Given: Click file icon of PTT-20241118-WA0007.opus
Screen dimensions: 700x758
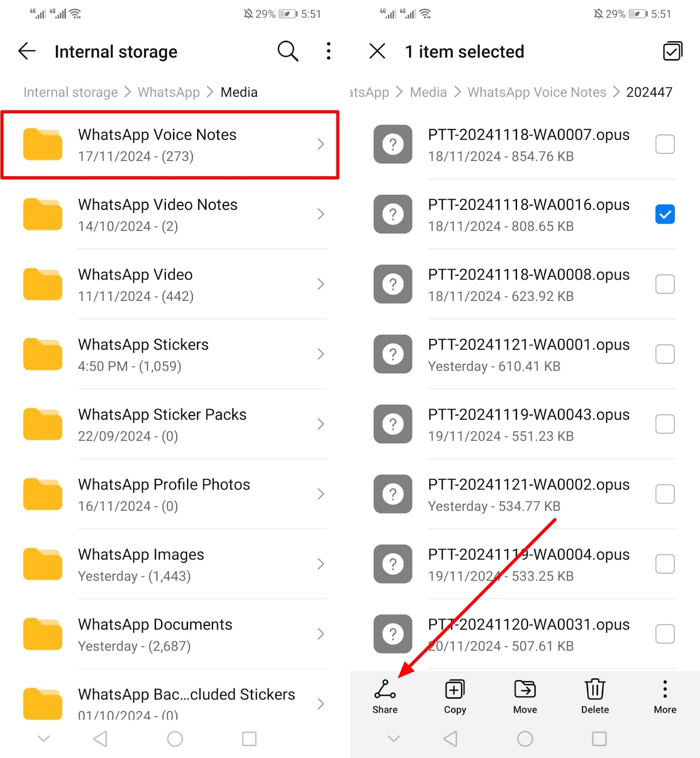Looking at the screenshot, I should click(x=393, y=144).
